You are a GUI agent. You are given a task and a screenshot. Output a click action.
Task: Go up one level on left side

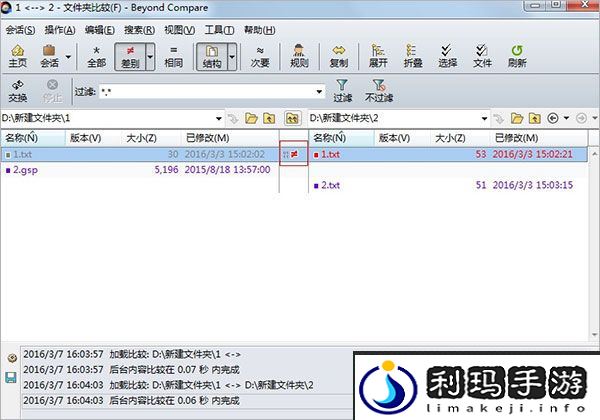[x=269, y=119]
